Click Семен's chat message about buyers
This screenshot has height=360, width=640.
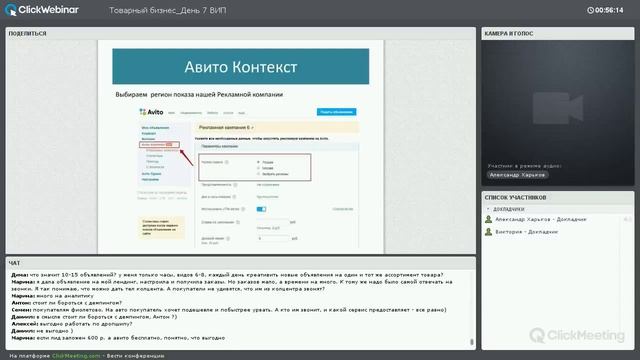point(229,310)
